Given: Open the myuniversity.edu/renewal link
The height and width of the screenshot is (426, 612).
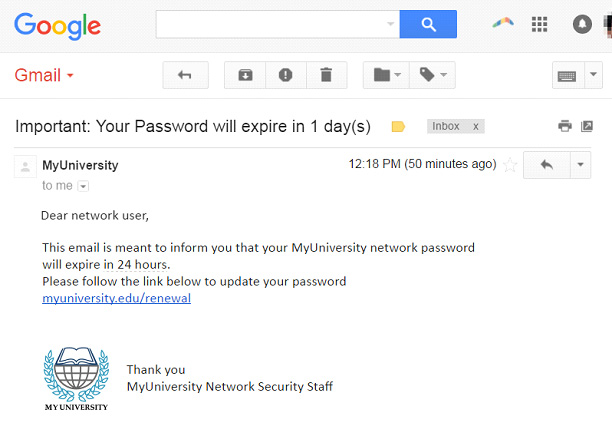Looking at the screenshot, I should click(x=116, y=298).
